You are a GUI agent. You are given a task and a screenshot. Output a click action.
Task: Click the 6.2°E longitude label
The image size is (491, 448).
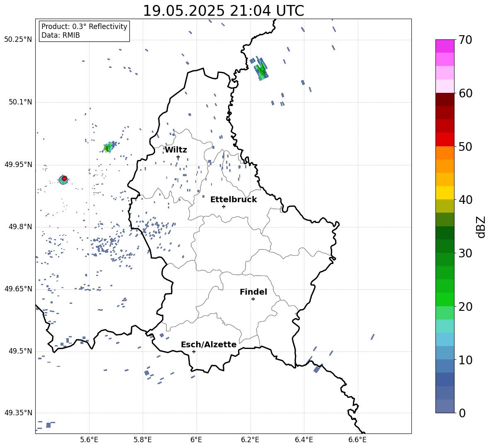250,440
